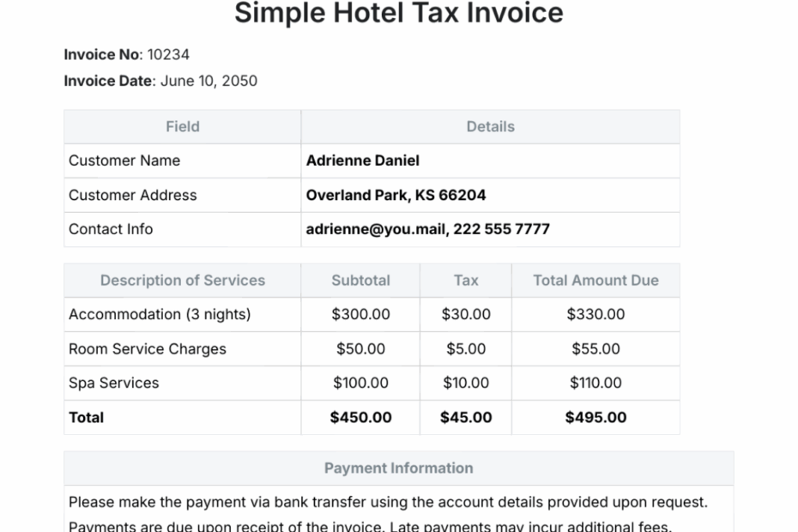Image resolution: width=798 pixels, height=532 pixels.
Task: Click the Simple Hotel Tax Invoice title
Action: [x=399, y=13]
